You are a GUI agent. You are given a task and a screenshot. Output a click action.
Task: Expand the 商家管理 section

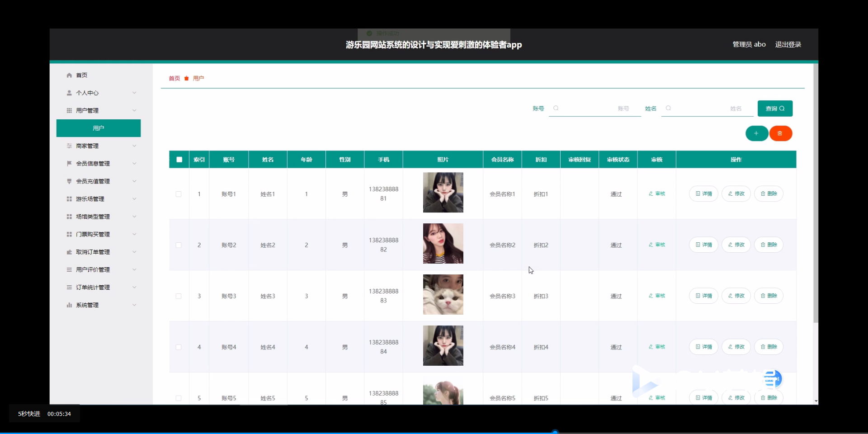click(134, 146)
